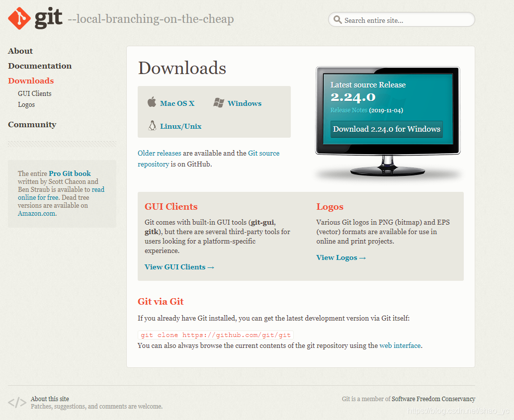This screenshot has width=514, height=420.
Task: Open the Linux/Unix download link
Action: coord(180,126)
